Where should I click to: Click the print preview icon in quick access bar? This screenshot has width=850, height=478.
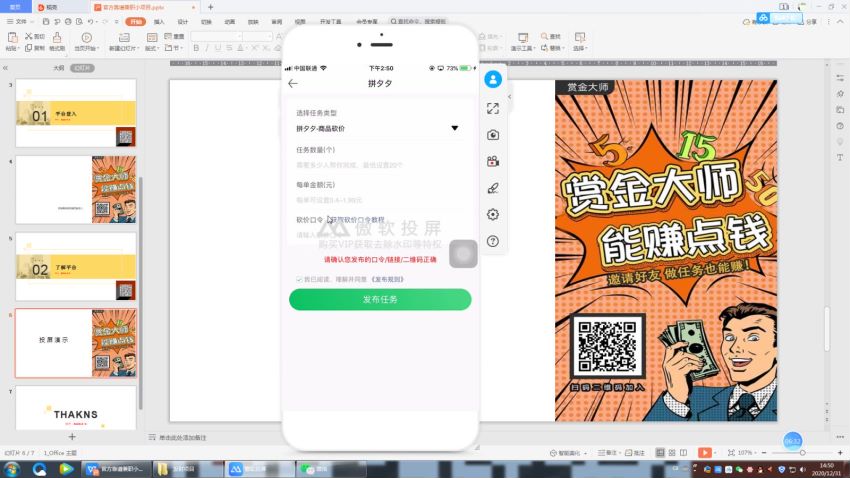[79, 22]
